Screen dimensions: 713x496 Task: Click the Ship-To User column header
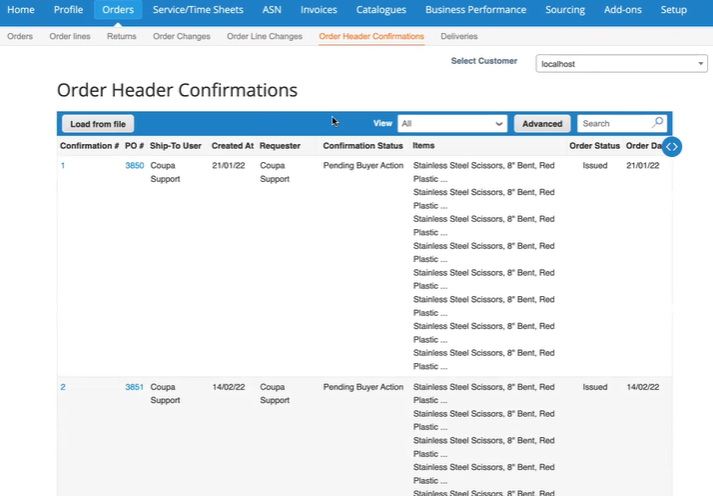click(176, 146)
